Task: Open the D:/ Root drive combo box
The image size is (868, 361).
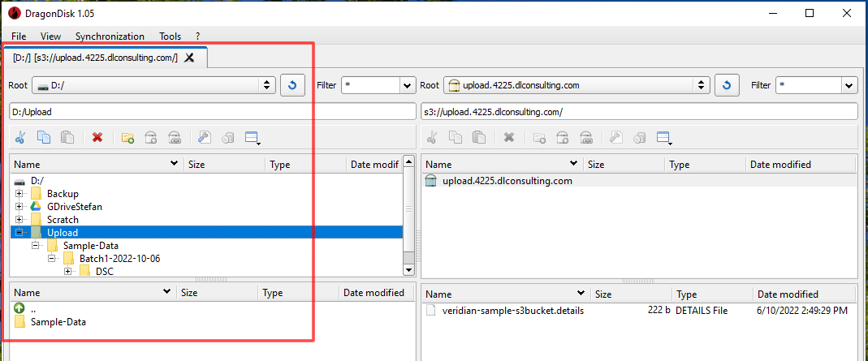Action: tap(154, 85)
